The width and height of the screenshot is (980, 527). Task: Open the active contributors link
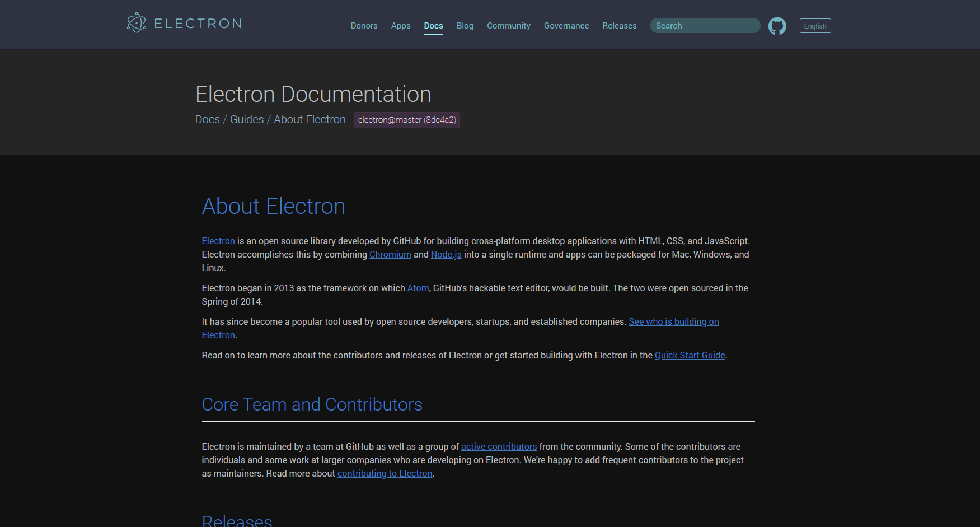pos(499,446)
